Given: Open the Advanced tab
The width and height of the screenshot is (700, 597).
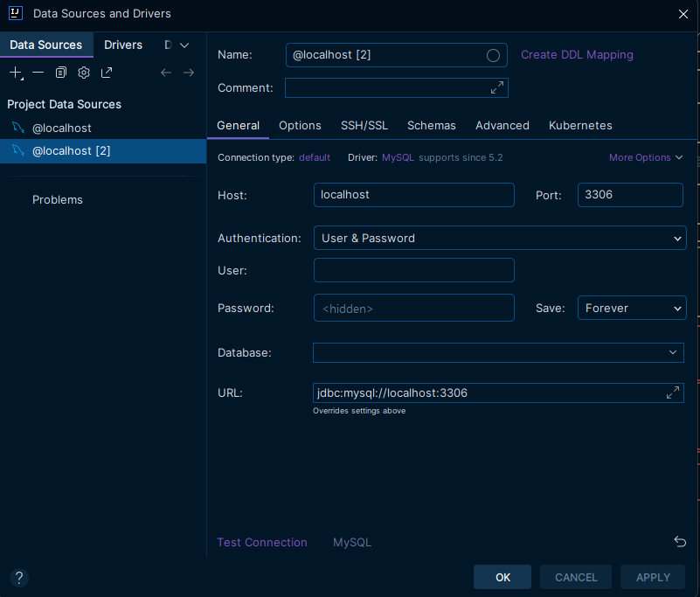Looking at the screenshot, I should (502, 126).
